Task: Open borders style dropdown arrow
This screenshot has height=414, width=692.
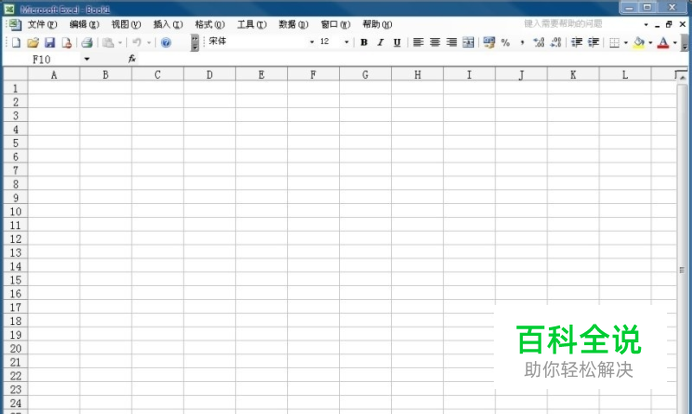Action: (626, 42)
